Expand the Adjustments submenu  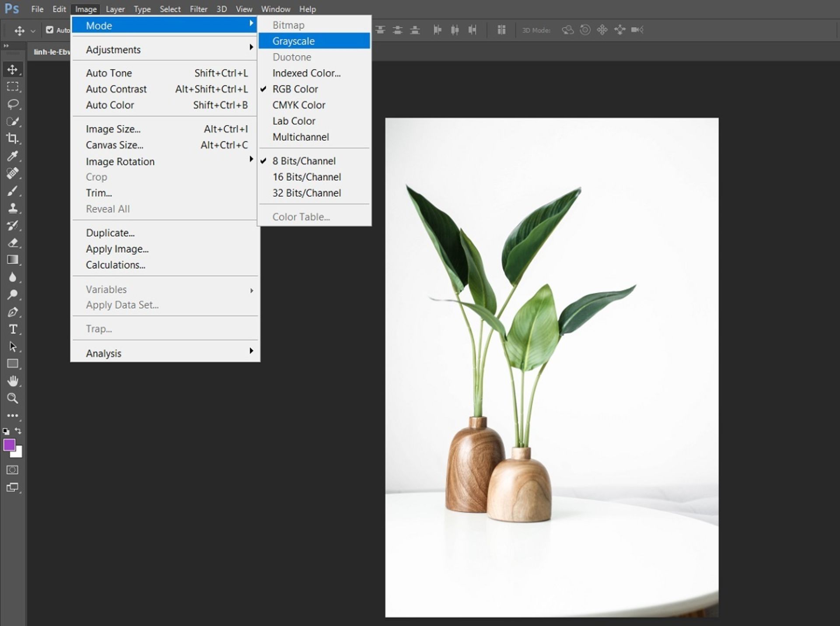[113, 49]
